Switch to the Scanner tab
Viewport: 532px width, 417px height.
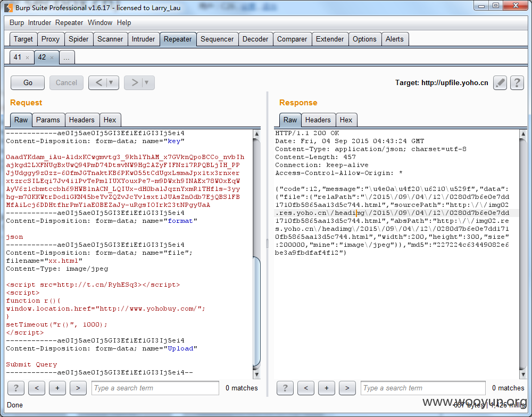point(110,39)
